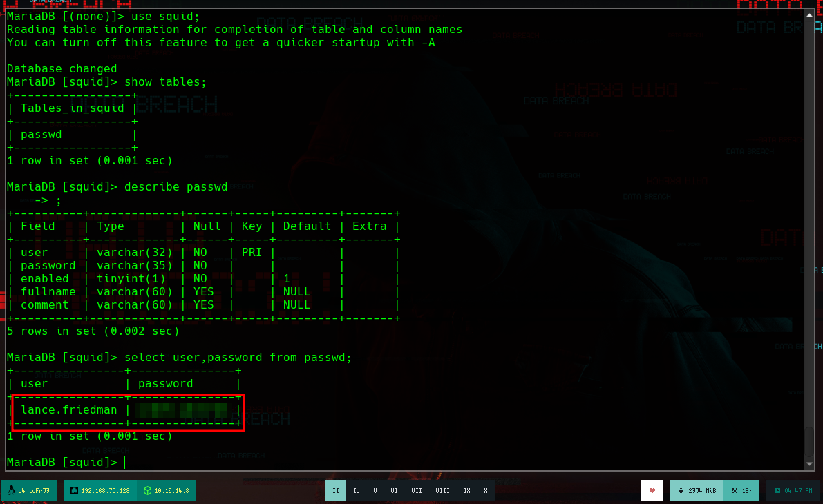Click the 'fullname' field cell
Screen dimensions: 823x504
(48, 291)
